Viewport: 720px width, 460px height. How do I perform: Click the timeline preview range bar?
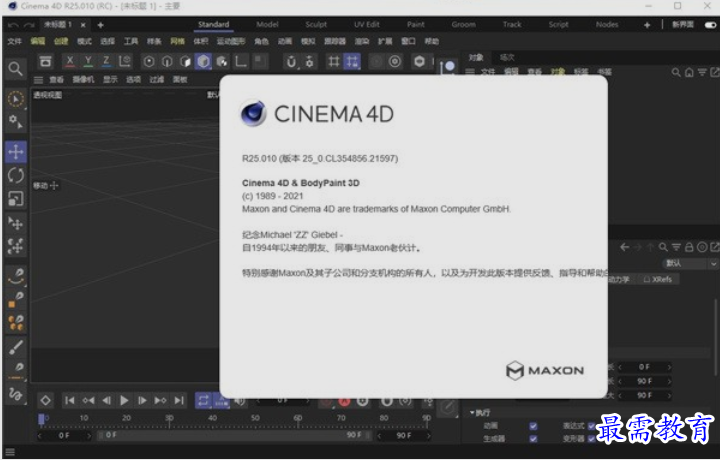pyautogui.click(x=234, y=435)
